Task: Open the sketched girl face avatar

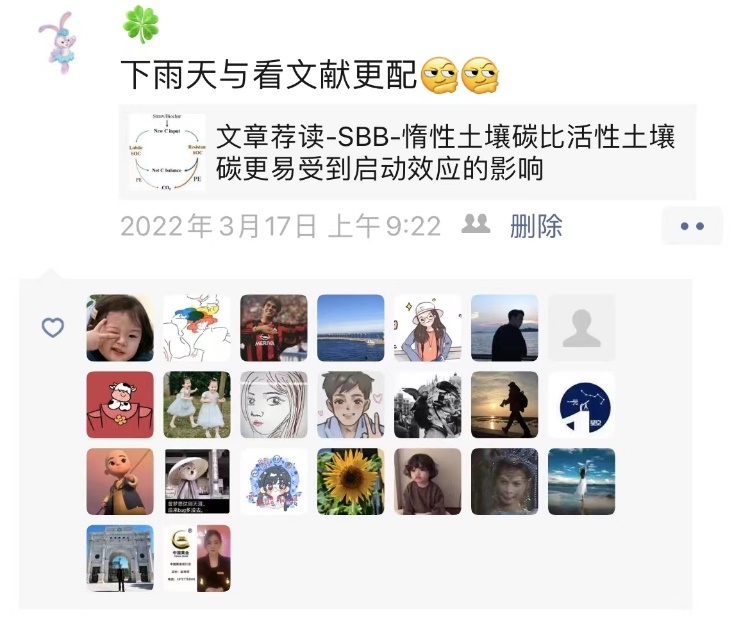Action: point(274,405)
